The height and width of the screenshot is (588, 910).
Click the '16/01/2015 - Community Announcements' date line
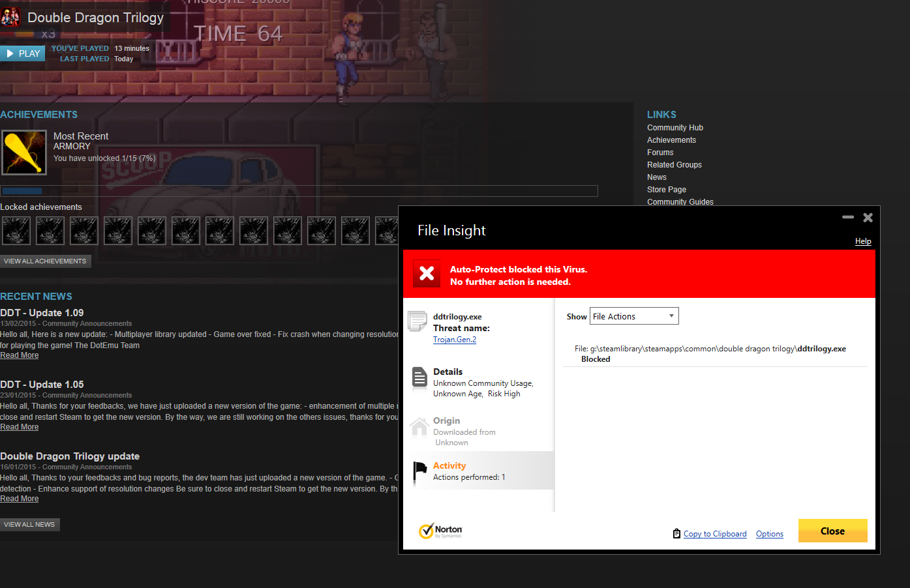point(66,467)
